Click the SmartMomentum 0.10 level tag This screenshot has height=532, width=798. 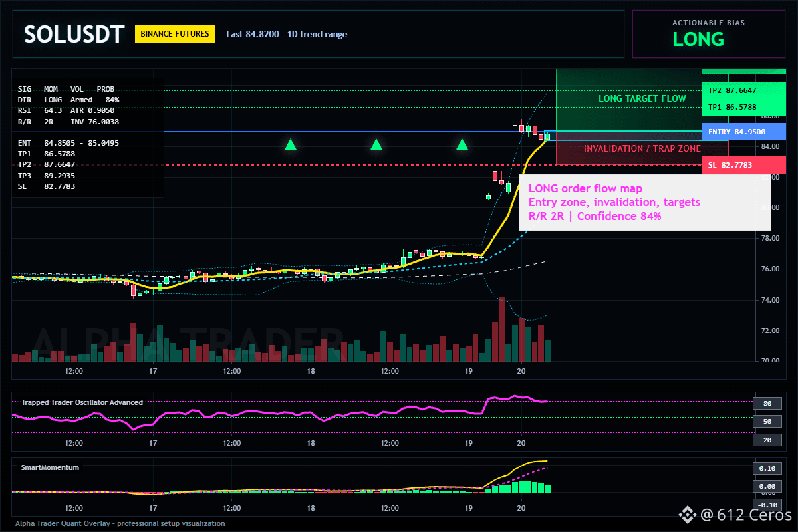tap(767, 468)
